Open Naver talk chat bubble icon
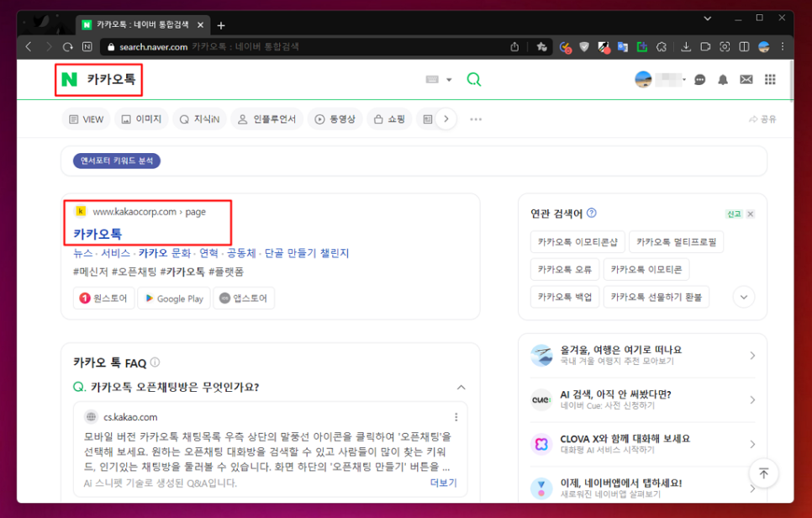The image size is (812, 518). coord(699,80)
